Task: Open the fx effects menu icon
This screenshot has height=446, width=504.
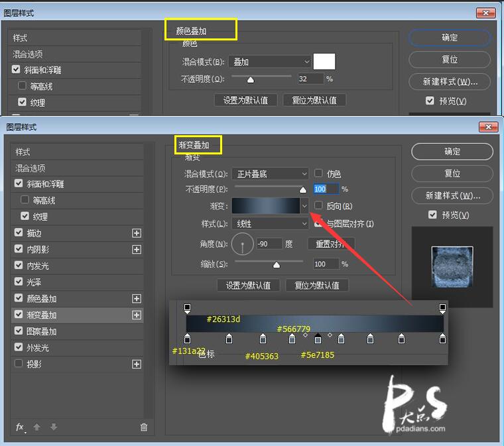Action: tap(21, 427)
